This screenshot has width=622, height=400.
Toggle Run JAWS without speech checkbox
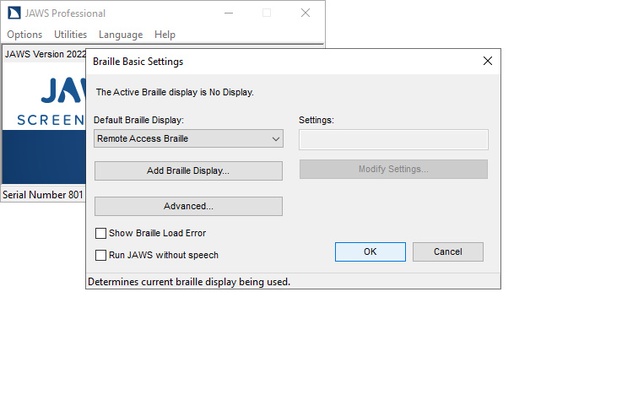[x=101, y=255]
